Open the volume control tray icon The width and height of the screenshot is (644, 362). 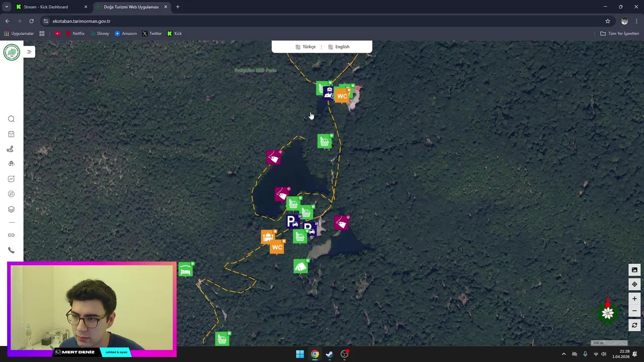[604, 354]
